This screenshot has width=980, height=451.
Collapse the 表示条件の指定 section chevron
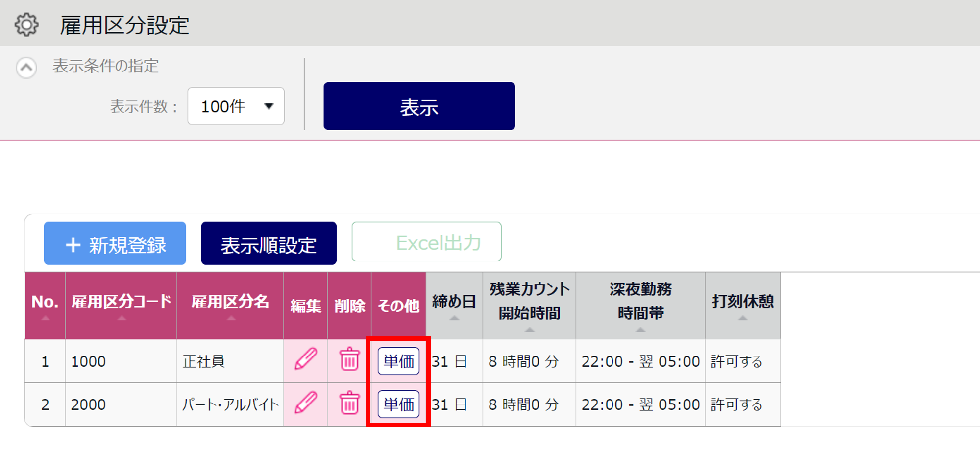pos(26,68)
